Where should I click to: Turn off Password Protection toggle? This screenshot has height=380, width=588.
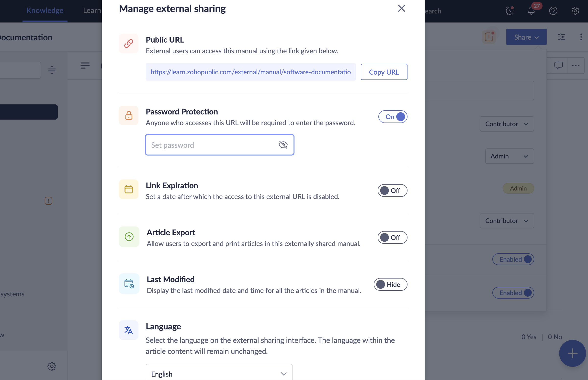393,117
